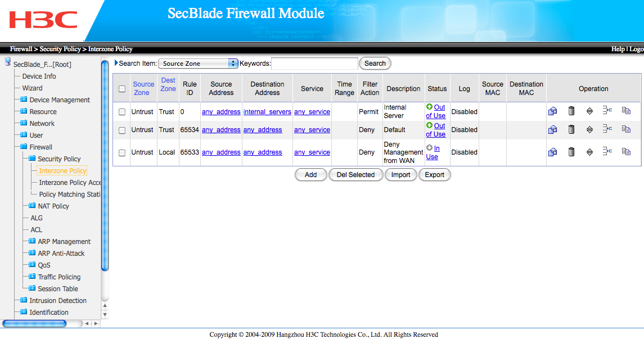Screen dimensions: 644x339
Task: Click the Out of Use status for rule 0
Action: 436,112
